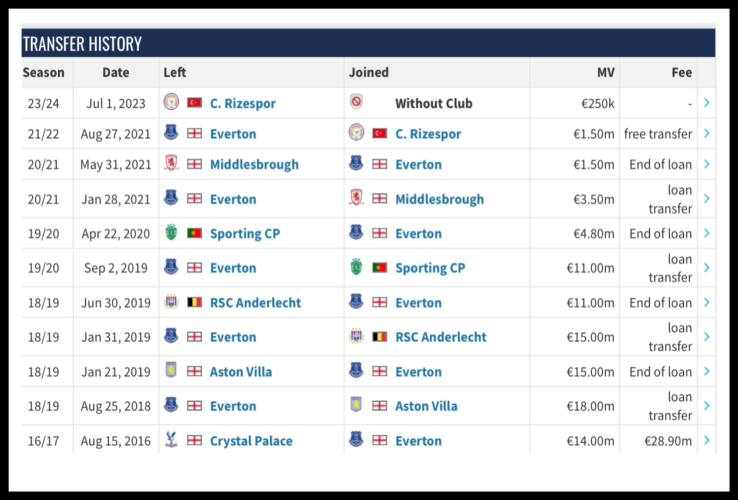Click Portugal flag beside Sporting CP, Sep 2019 row
Screen dimensions: 738x500
[x=380, y=268]
